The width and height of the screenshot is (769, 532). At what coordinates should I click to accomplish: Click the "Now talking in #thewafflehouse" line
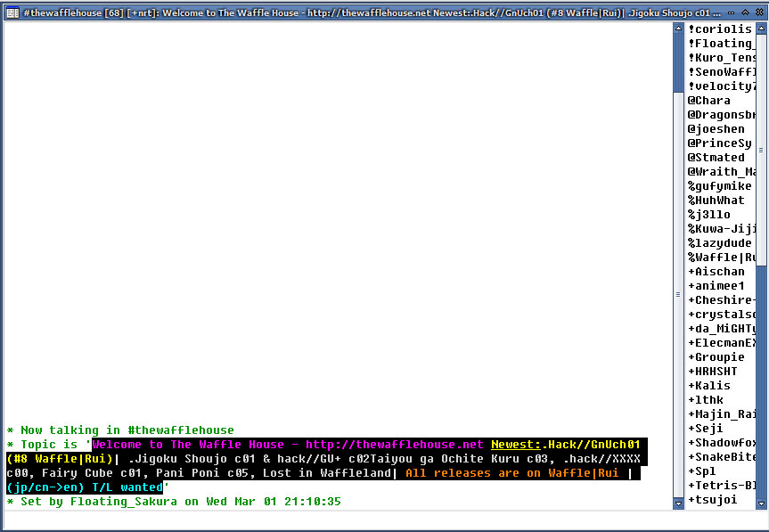coord(120,430)
